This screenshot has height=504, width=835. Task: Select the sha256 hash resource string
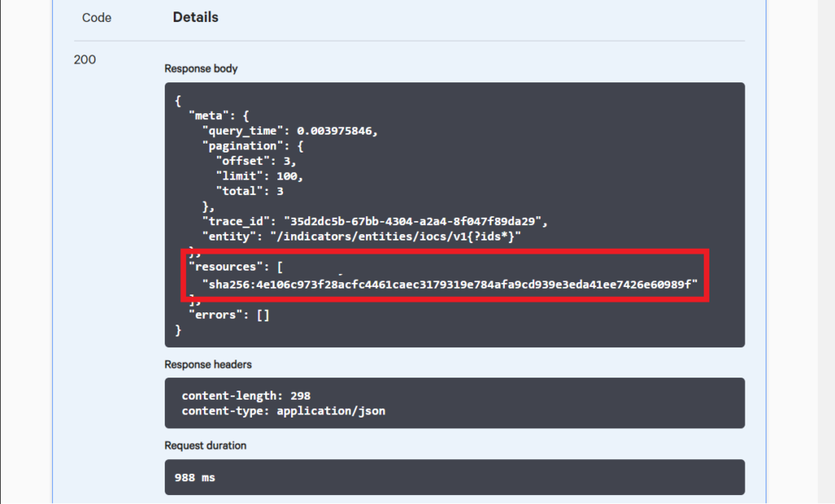coord(450,285)
